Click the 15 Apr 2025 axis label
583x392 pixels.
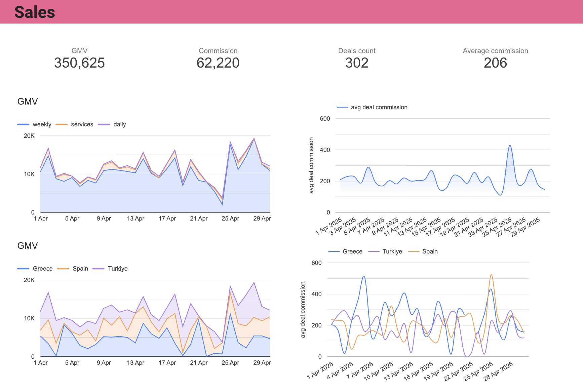(x=427, y=227)
